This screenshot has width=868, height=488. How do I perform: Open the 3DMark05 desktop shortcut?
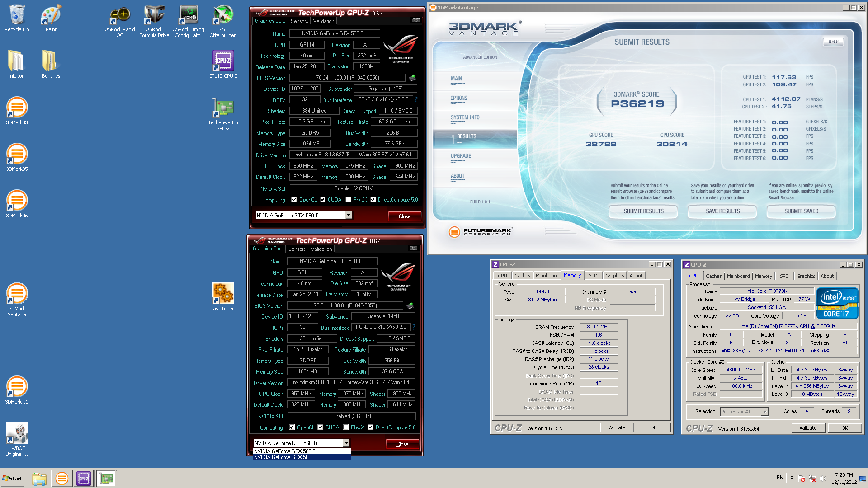(x=17, y=157)
